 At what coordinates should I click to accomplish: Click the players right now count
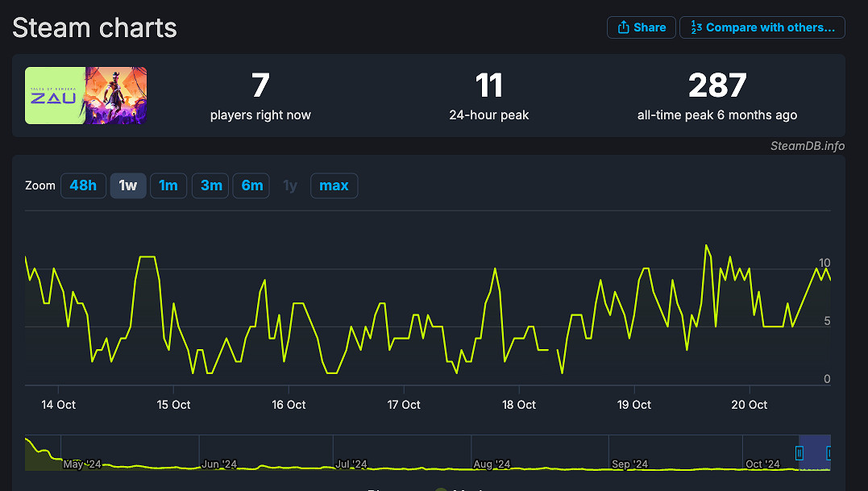coord(260,85)
